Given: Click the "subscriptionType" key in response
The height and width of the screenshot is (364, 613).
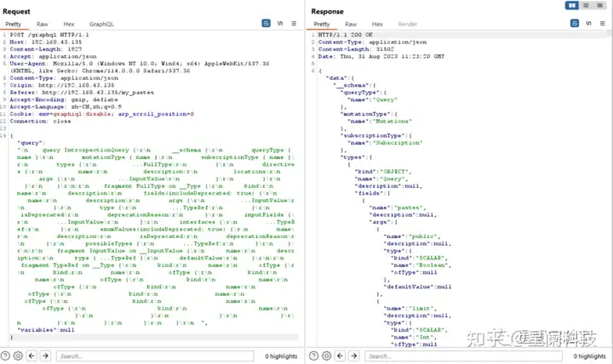Looking at the screenshot, I should [372, 135].
